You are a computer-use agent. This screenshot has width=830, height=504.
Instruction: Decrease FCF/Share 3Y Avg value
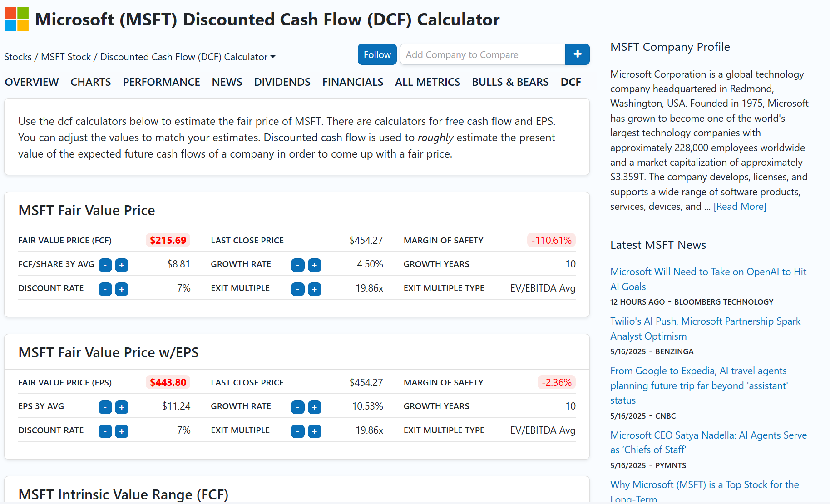coord(105,265)
